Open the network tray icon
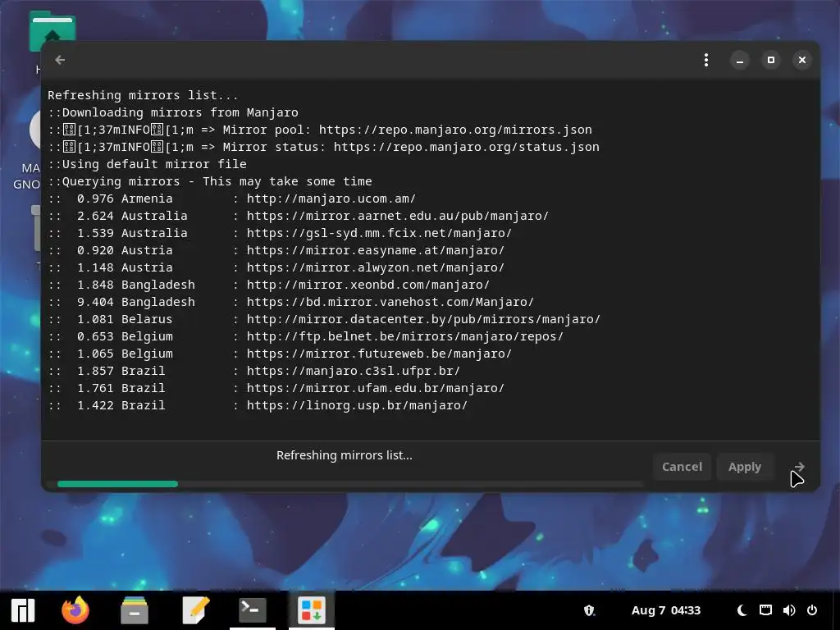Image resolution: width=840 pixels, height=630 pixels. click(765, 610)
